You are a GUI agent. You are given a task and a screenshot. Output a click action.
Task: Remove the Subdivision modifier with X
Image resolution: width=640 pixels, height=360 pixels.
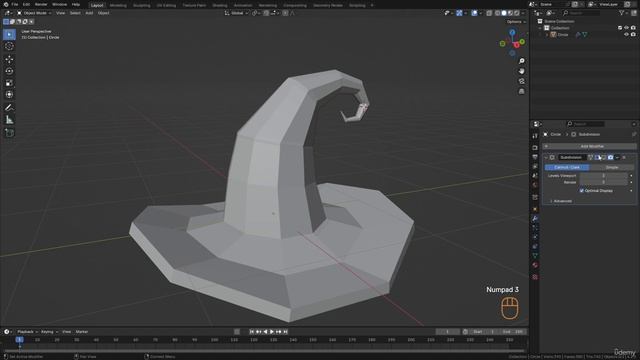click(x=624, y=158)
